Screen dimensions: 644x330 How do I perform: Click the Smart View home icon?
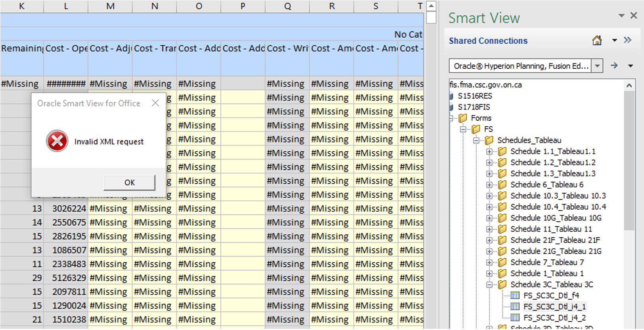pos(597,41)
